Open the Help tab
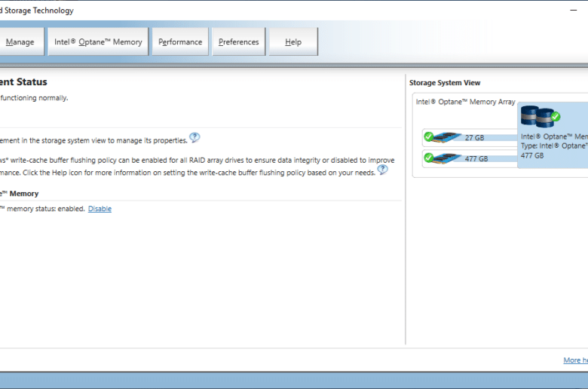The width and height of the screenshot is (588, 389). (x=293, y=41)
